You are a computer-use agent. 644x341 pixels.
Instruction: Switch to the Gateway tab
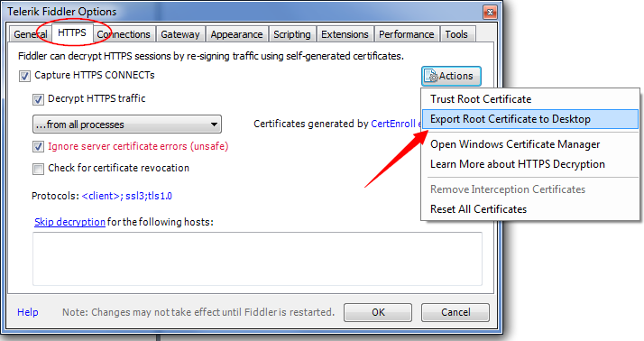click(179, 34)
